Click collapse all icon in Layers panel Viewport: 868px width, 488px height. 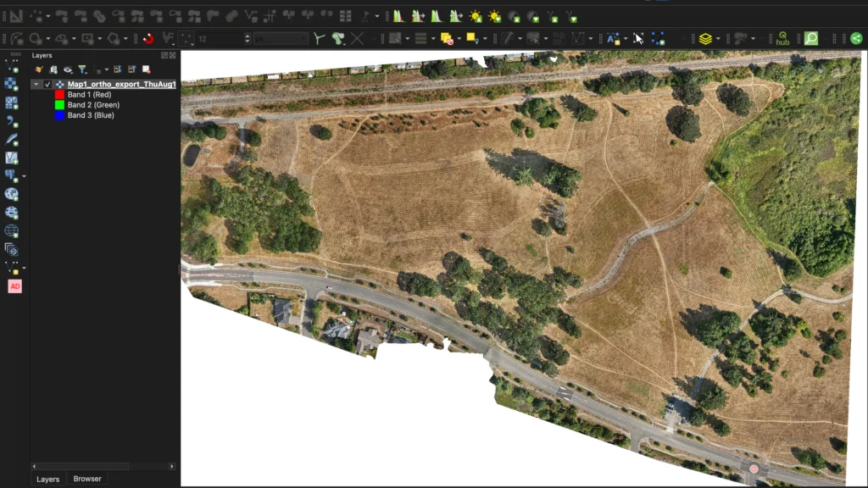coord(131,69)
